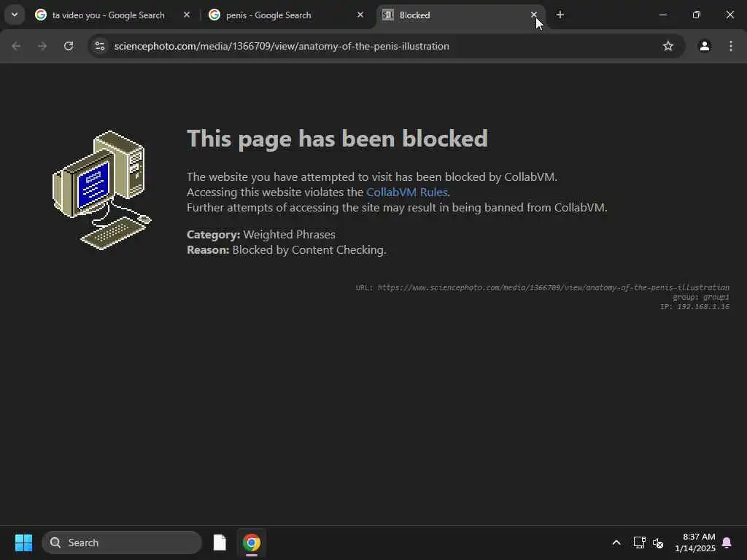Click the 'group: group1' text
This screenshot has height=560, width=747.
point(701,297)
